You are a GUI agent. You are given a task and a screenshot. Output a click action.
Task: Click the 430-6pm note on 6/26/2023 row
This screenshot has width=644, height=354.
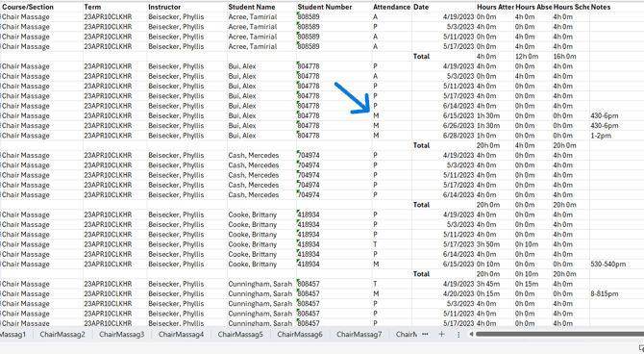click(616, 126)
